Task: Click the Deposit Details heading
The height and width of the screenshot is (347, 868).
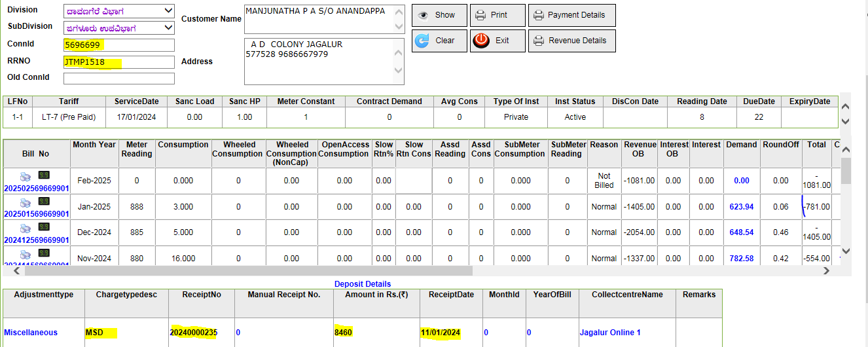Action: (363, 284)
